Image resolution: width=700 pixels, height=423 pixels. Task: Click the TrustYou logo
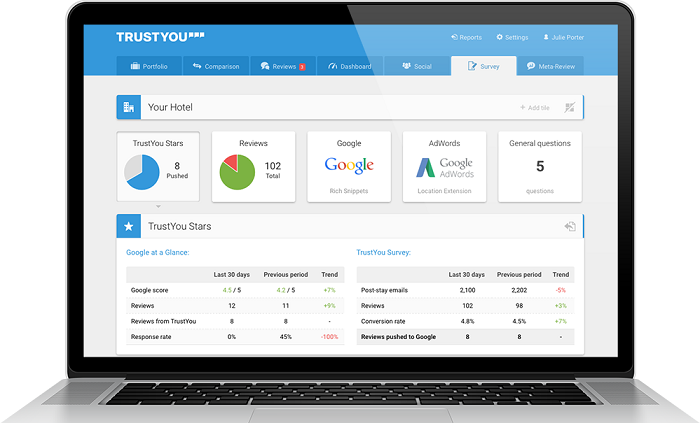158,37
